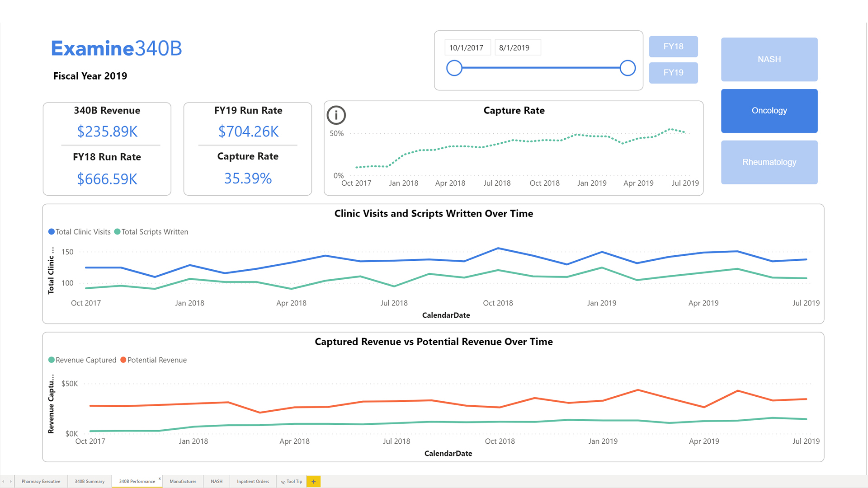Click the Fiscal Year 2019 heading
Screen dimensions: 868x488
90,76
